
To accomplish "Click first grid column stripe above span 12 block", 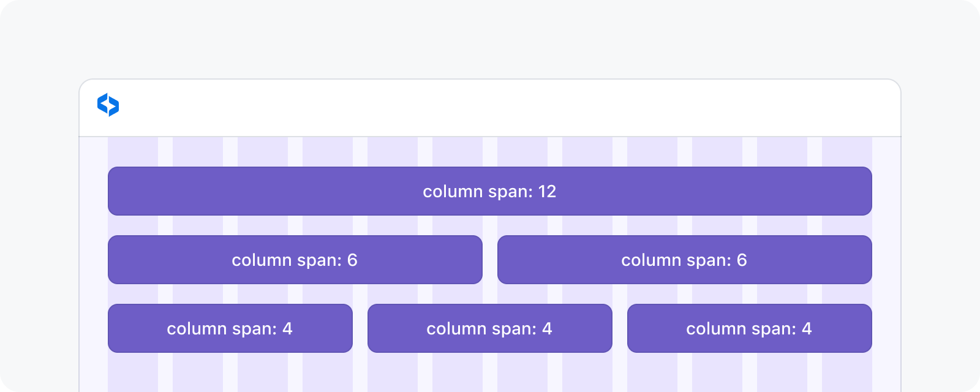I will point(133,152).
